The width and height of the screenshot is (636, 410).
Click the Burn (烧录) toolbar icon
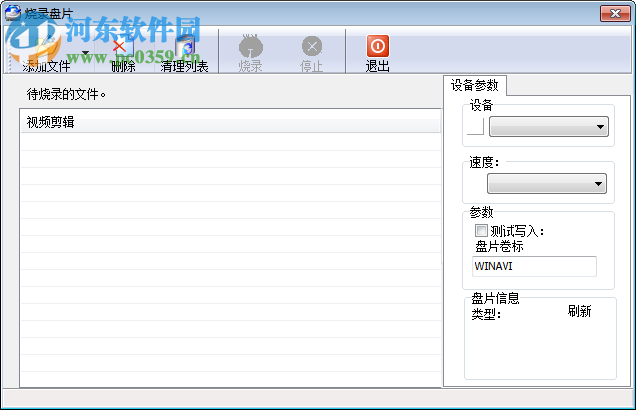click(250, 46)
